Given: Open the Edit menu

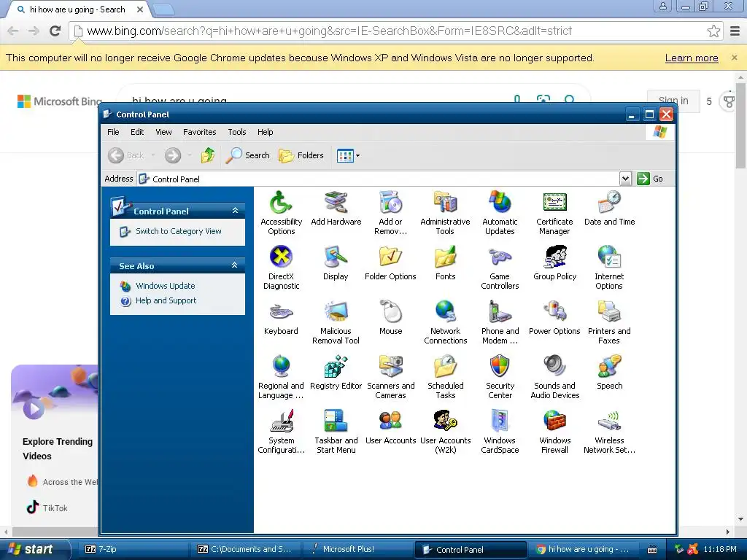Looking at the screenshot, I should point(137,132).
